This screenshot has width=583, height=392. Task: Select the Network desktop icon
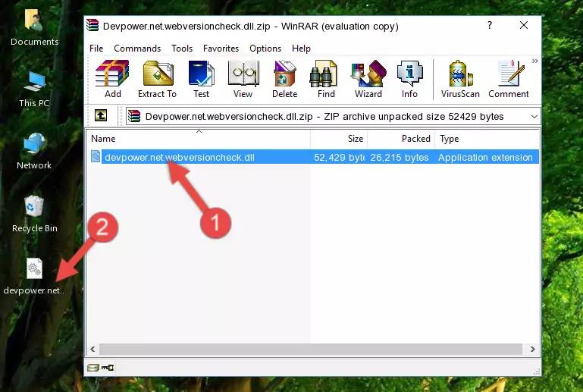click(x=34, y=151)
